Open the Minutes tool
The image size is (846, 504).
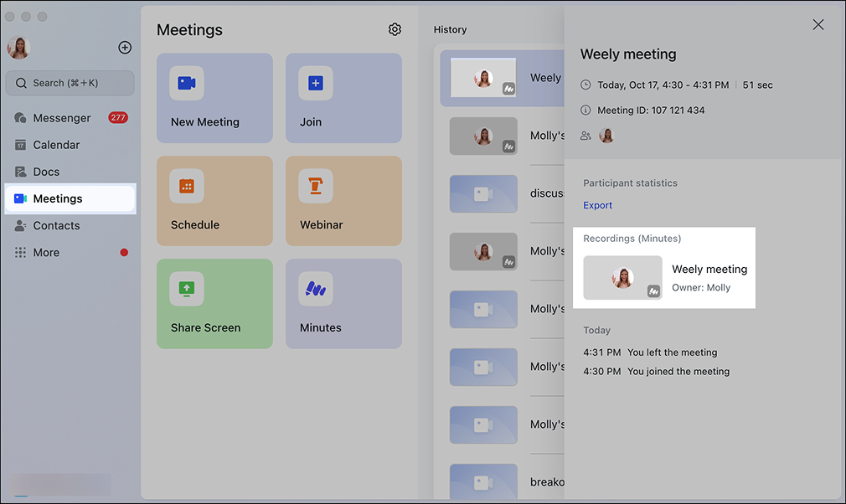343,304
